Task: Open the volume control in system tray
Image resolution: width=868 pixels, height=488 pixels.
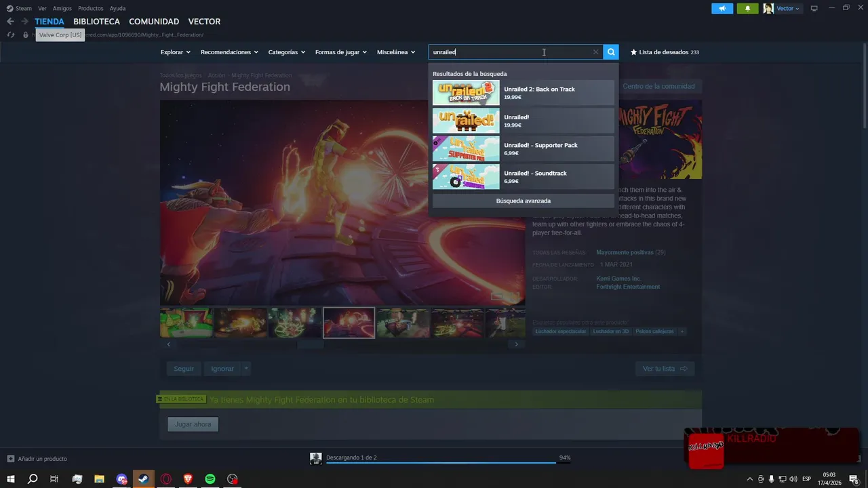Action: (793, 479)
